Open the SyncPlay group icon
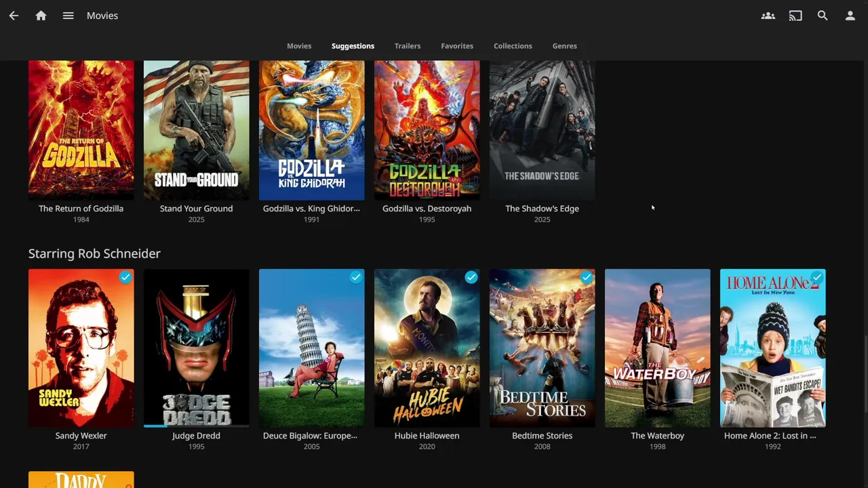 point(768,16)
